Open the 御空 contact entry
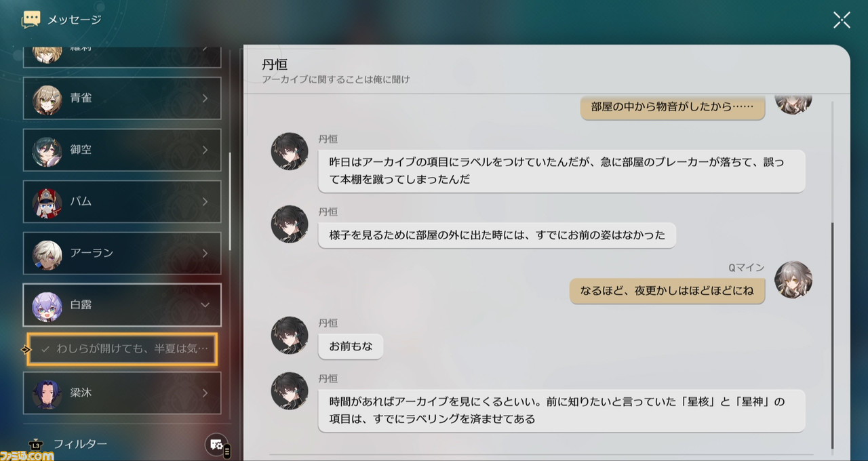 (122, 150)
